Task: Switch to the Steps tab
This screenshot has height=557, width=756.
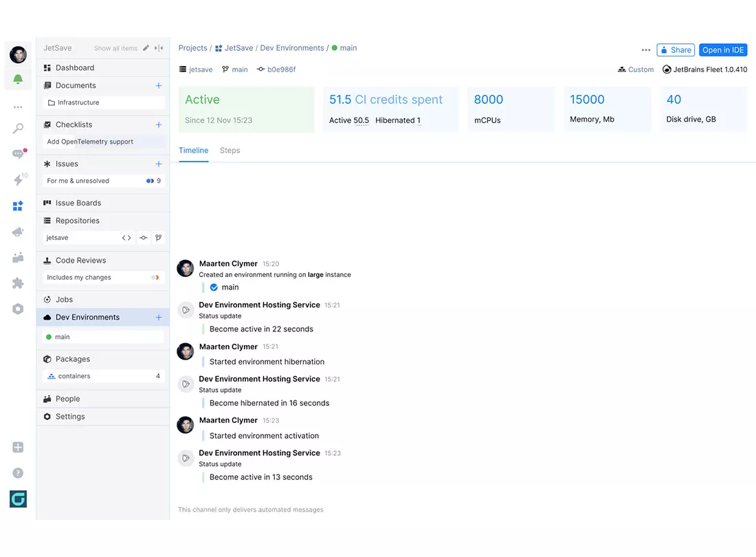Action: 230,151
